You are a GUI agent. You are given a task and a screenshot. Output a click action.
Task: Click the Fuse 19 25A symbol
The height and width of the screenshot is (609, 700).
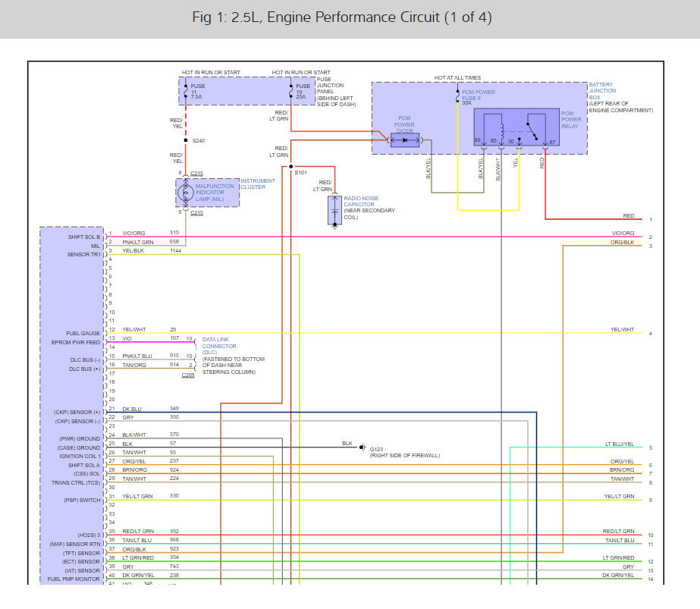(291, 91)
